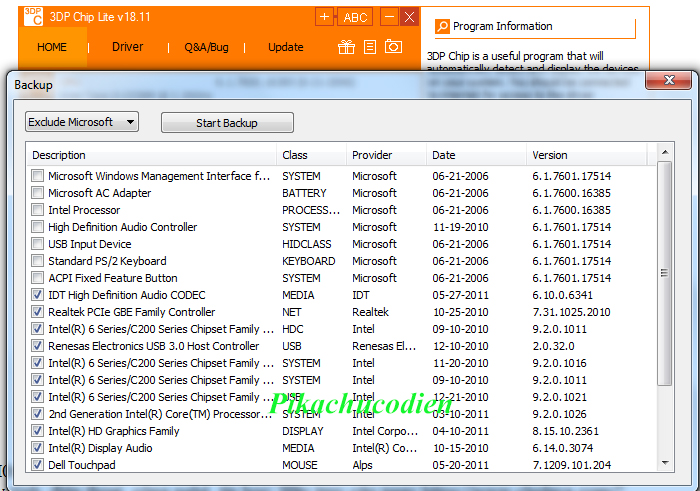Minimize the 3DP Chip Lite window
The width and height of the screenshot is (700, 491).
click(389, 17)
